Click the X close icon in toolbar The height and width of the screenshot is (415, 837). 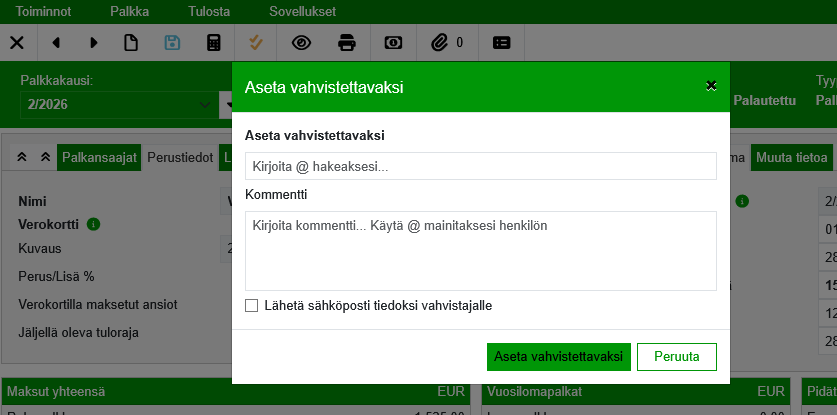(17, 43)
